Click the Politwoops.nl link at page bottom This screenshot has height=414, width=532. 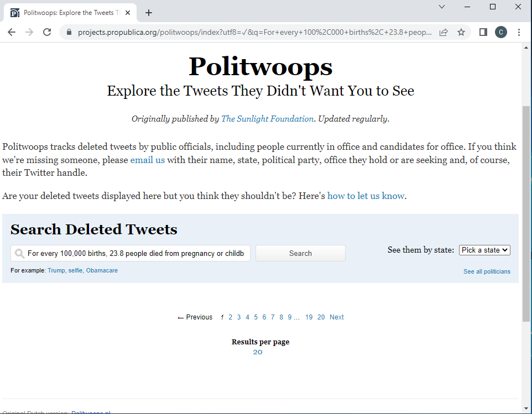click(91, 412)
